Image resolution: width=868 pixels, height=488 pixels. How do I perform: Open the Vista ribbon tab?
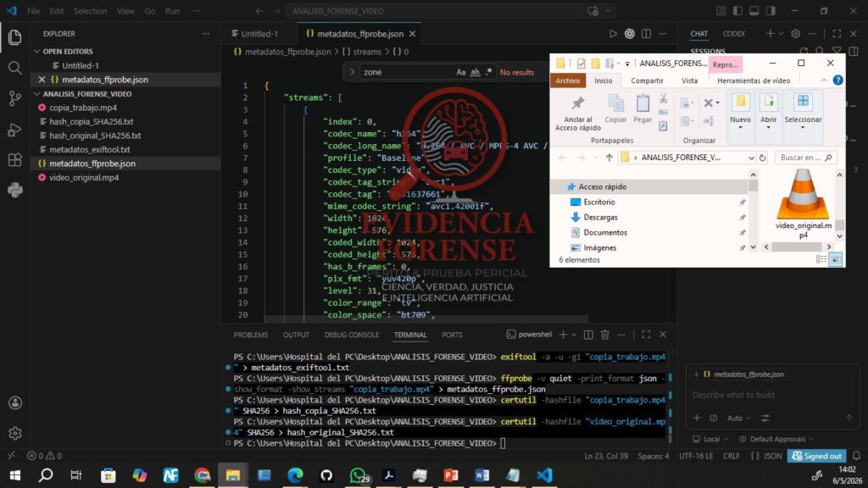(x=689, y=80)
